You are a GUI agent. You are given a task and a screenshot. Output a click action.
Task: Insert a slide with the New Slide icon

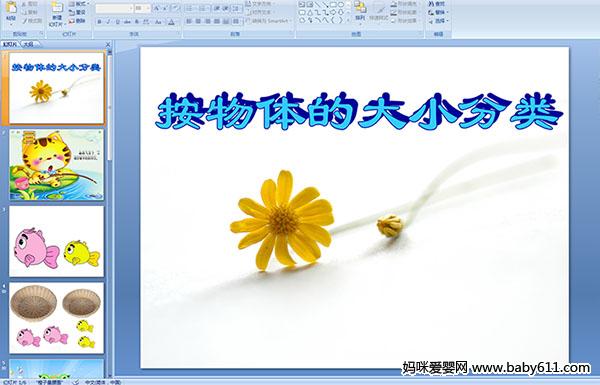point(57,8)
